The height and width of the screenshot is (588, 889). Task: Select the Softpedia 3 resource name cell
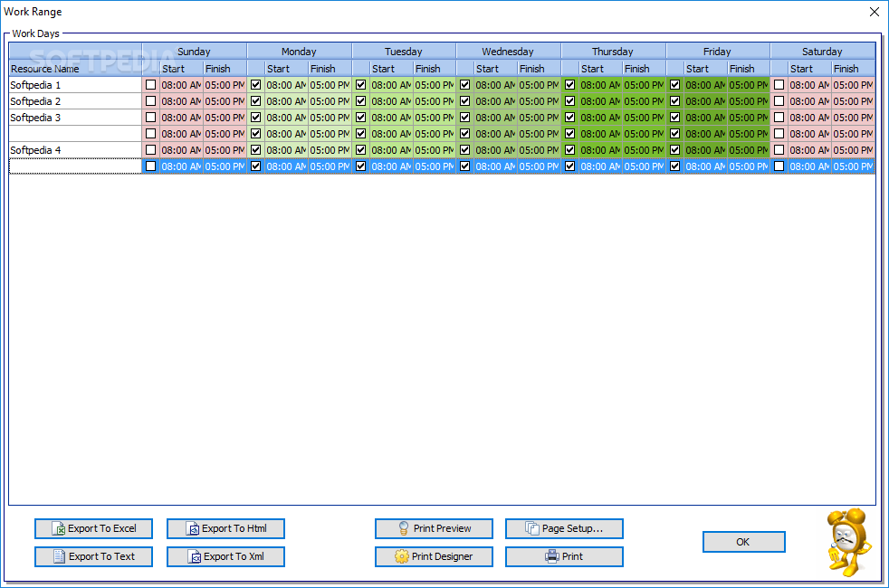(x=75, y=118)
